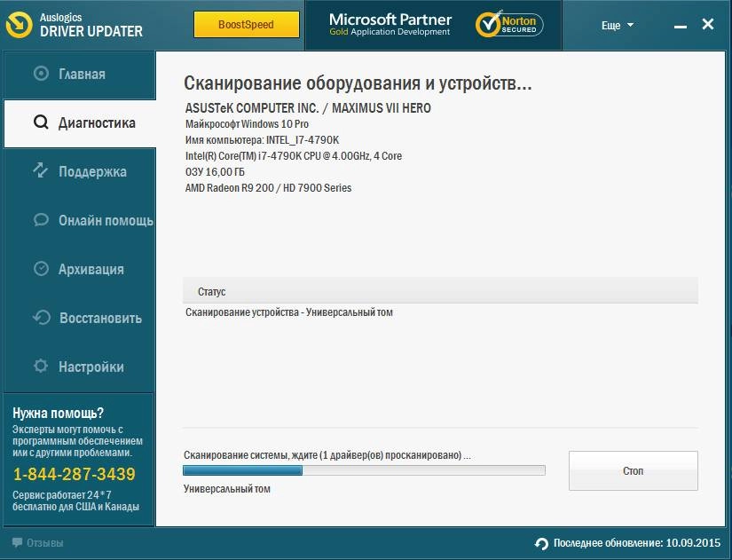Click the Поддержка arrows icon
This screenshot has height=560, width=732.
[x=41, y=170]
